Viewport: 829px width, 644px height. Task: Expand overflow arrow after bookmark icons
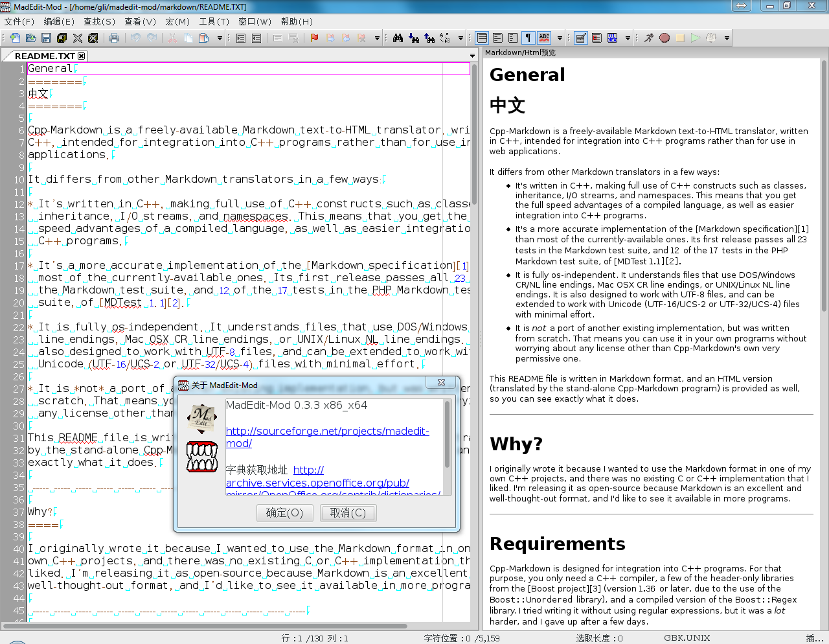pos(377,38)
